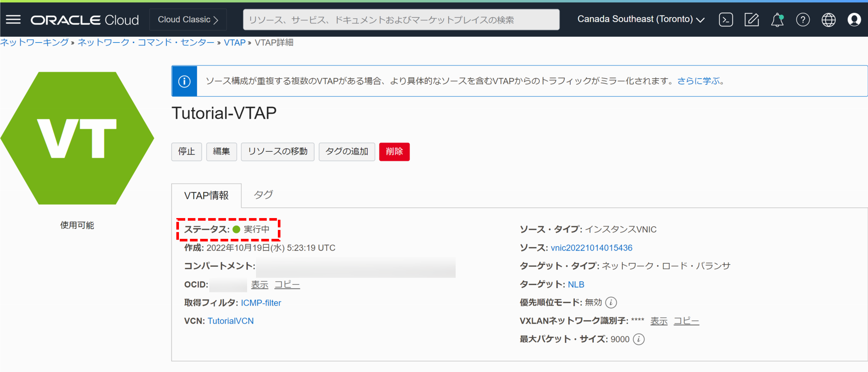
Task: Open the TutorialVCN link
Action: point(230,320)
